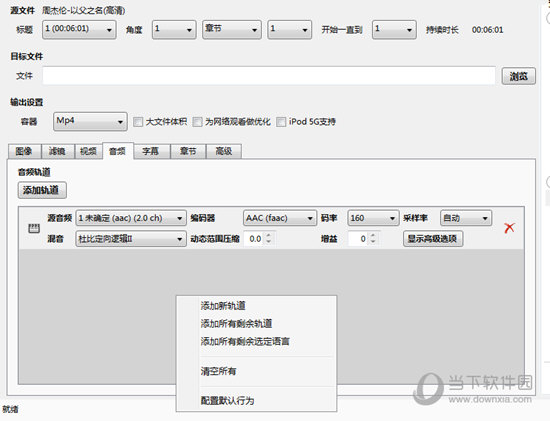Viewport: 550px width, 421px height.
Task: Open the 采样率 自动 dropdown
Action: pyautogui.click(x=466, y=218)
